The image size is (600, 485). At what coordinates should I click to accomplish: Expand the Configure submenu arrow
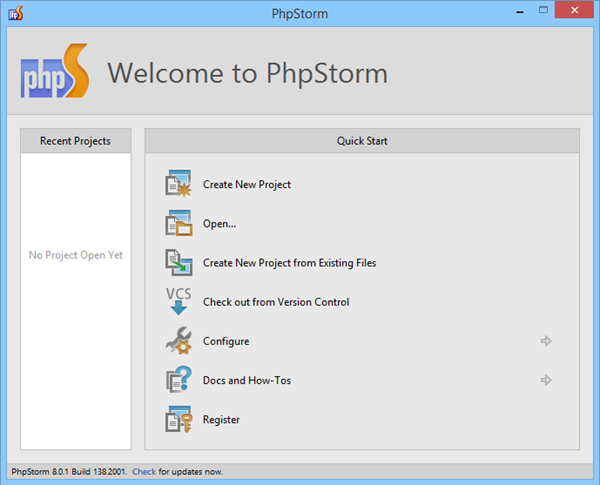click(546, 341)
